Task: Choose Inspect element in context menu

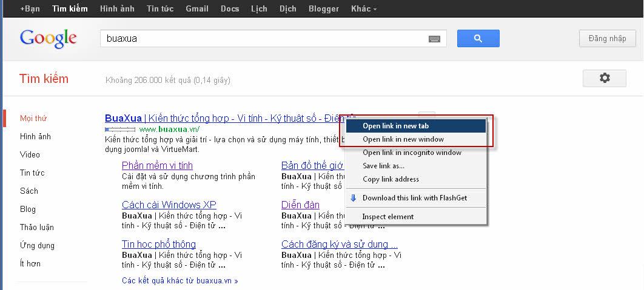Action: point(415,217)
